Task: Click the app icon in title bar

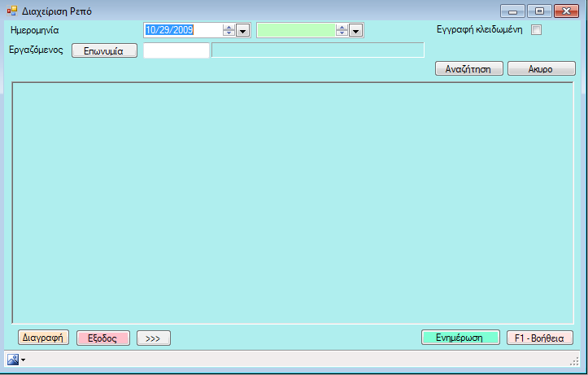Action: click(12, 11)
